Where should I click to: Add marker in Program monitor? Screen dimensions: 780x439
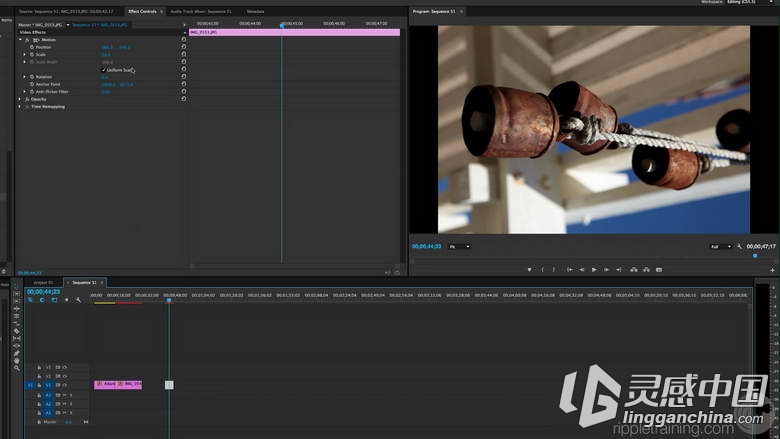[x=529, y=269]
